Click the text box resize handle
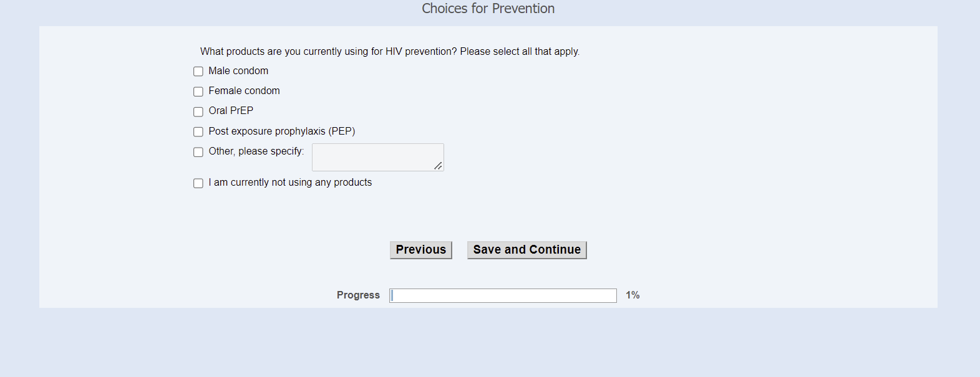The width and height of the screenshot is (980, 377). 439,166
